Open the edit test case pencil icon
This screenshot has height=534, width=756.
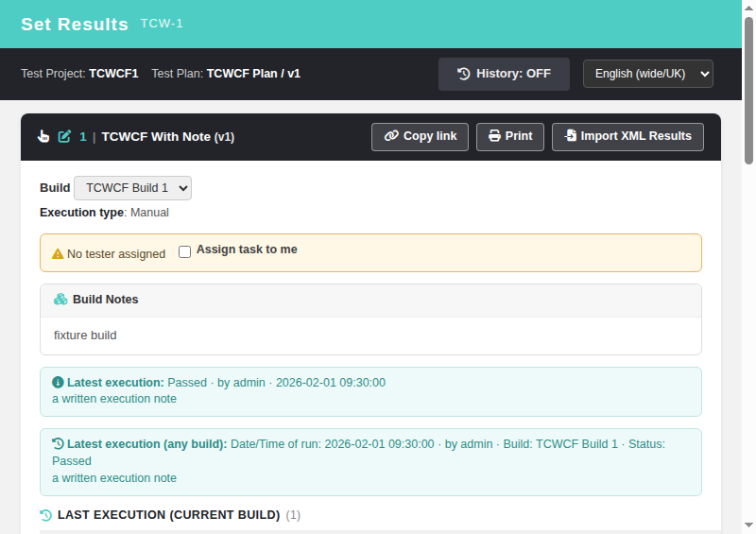click(64, 136)
